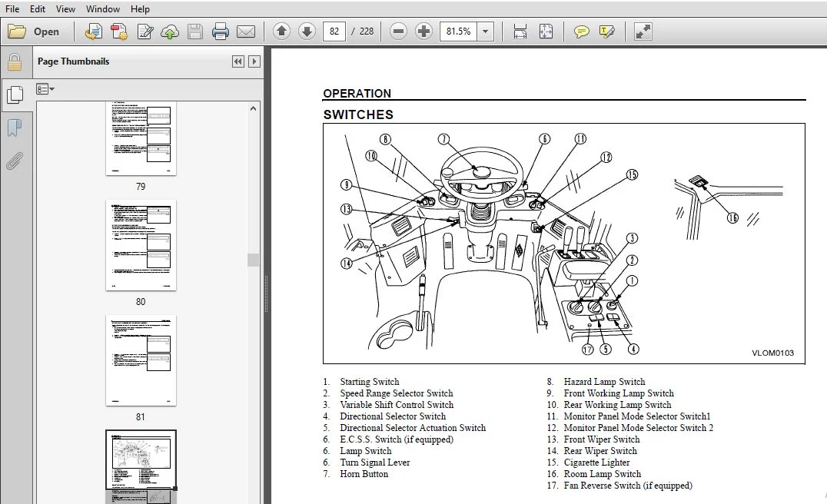Click the 'Horn Button' entry
Image resolution: width=827 pixels, height=504 pixels.
364,474
